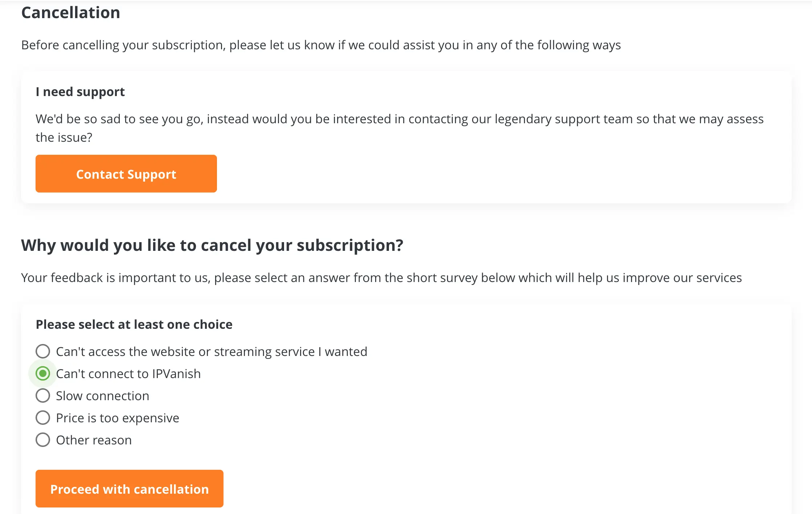Viewport: 812px width, 514px height.
Task: Pick "Price is too expensive" option
Action: click(43, 417)
